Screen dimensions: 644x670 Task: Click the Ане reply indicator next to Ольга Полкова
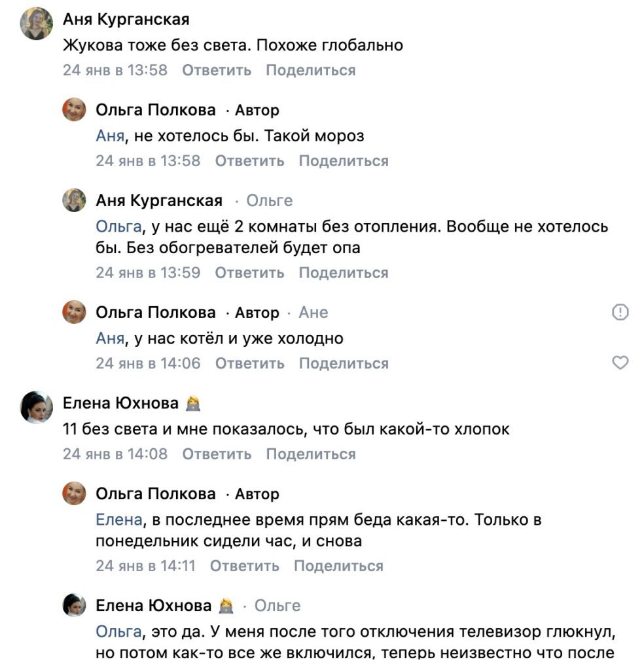[314, 313]
